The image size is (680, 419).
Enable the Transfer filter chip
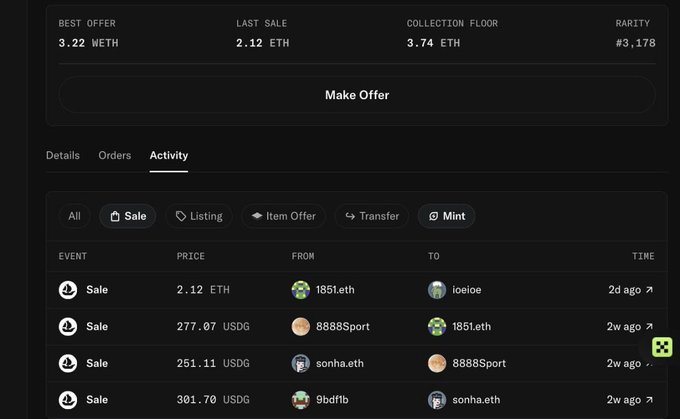click(x=372, y=216)
